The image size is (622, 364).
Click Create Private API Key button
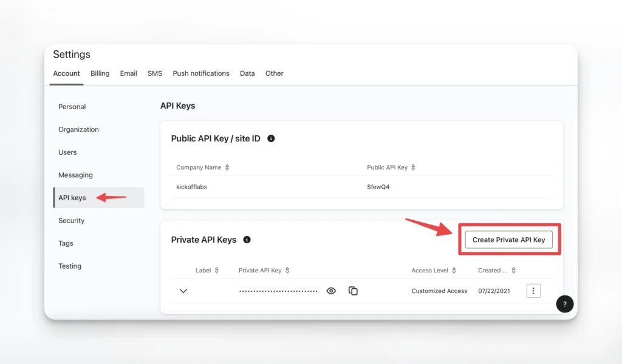pos(508,240)
